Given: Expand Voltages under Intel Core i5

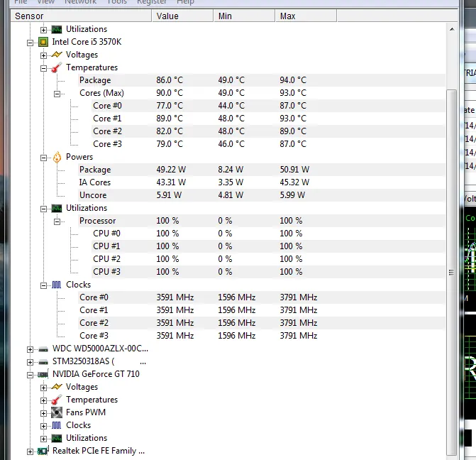Looking at the screenshot, I should coord(43,55).
